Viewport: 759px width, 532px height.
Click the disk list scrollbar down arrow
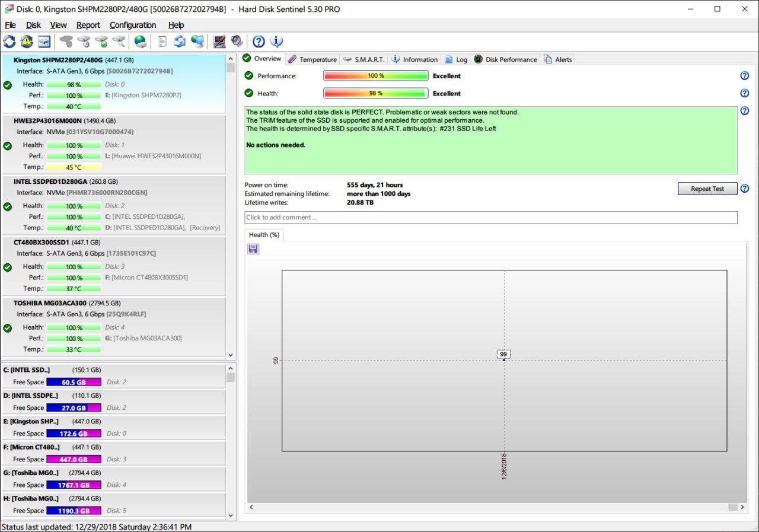tap(231, 355)
